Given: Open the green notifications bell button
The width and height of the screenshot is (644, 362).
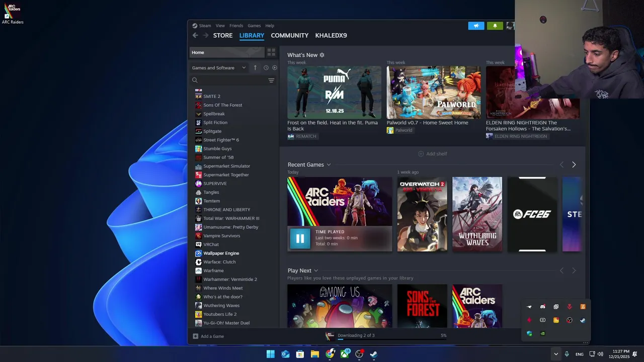Looking at the screenshot, I should (x=495, y=26).
